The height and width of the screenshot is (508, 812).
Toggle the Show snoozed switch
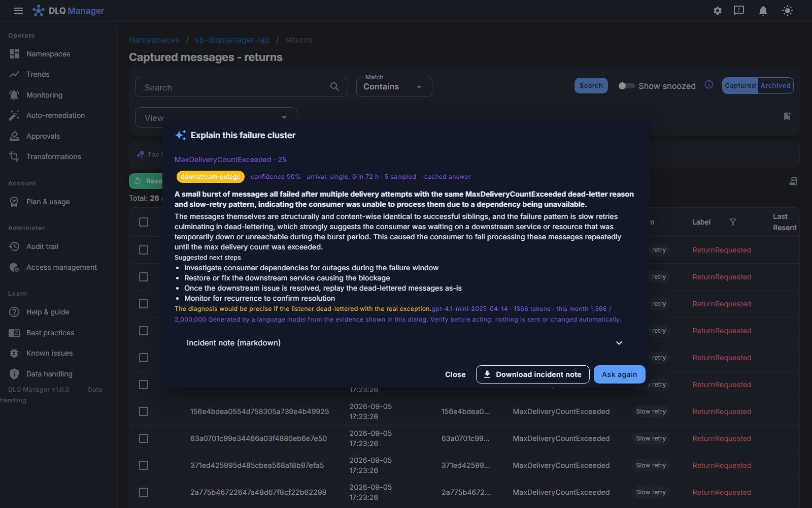click(x=626, y=86)
